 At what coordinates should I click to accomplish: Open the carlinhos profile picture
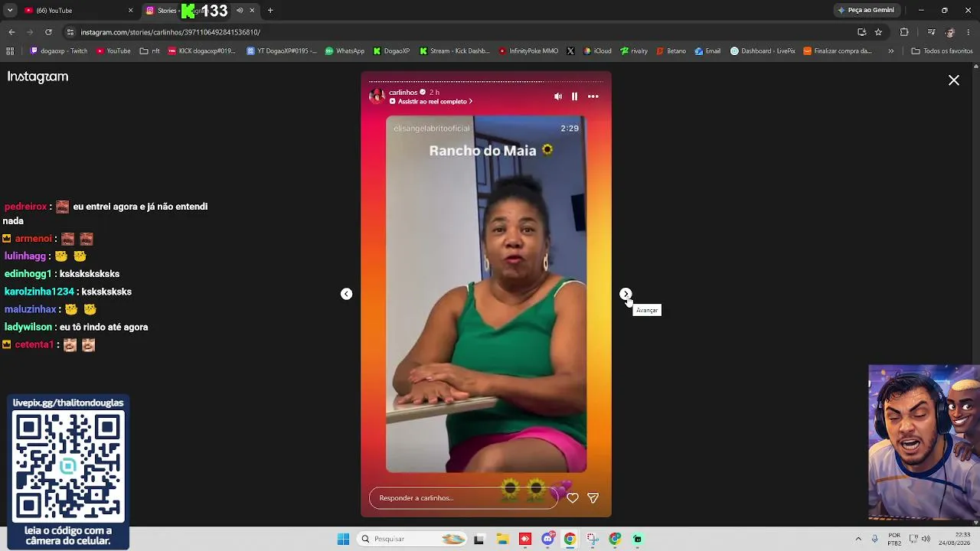[377, 96]
